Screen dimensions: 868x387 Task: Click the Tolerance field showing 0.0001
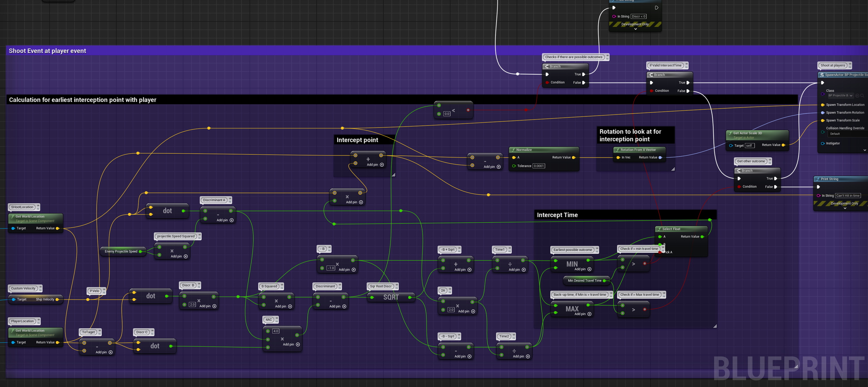point(539,166)
